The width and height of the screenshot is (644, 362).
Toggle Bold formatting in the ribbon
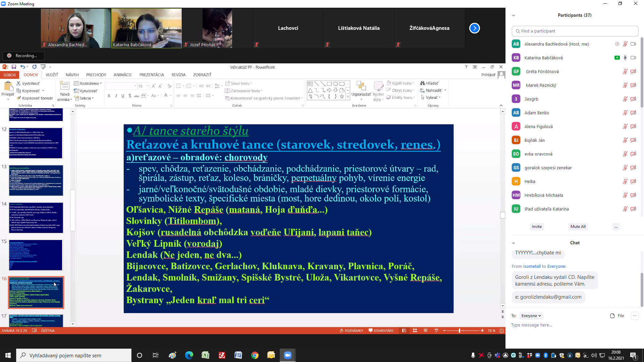pos(109,96)
